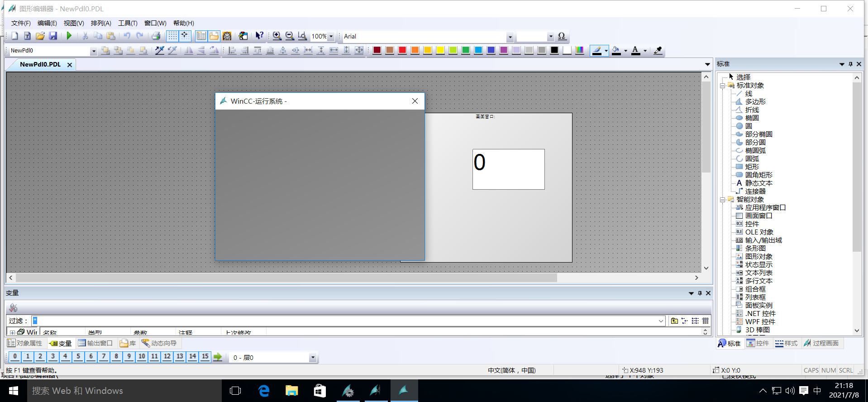The image size is (868, 402).
Task: Click the open folder toolbar icon
Action: click(x=40, y=36)
